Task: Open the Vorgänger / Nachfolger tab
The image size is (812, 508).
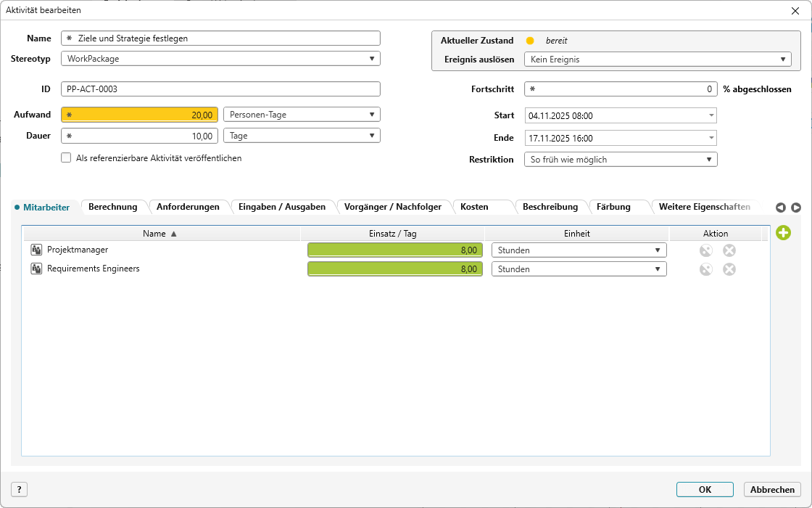Action: (392, 207)
